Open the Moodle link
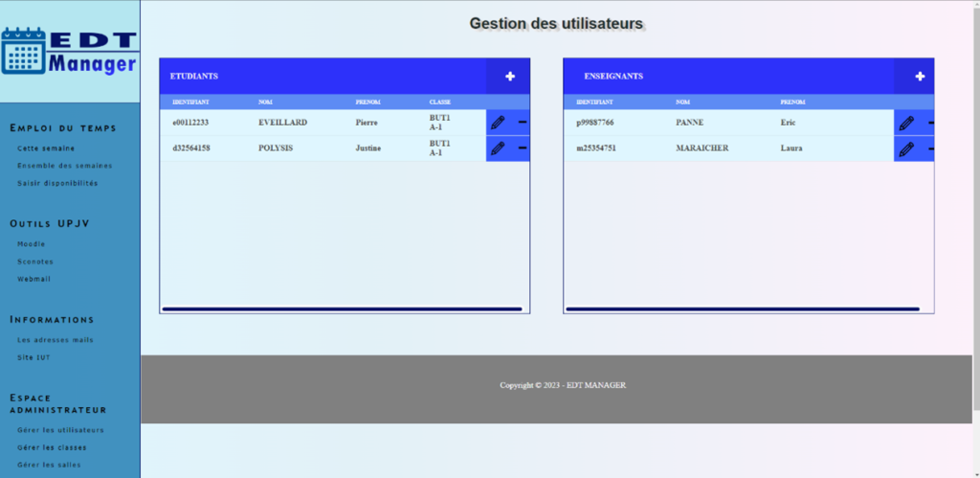This screenshot has width=980, height=478. [x=32, y=244]
